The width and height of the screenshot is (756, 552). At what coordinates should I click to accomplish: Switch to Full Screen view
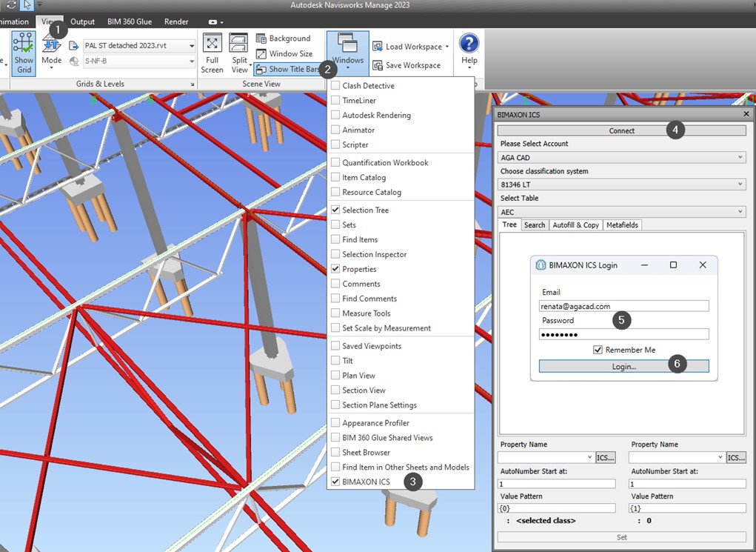[x=213, y=53]
